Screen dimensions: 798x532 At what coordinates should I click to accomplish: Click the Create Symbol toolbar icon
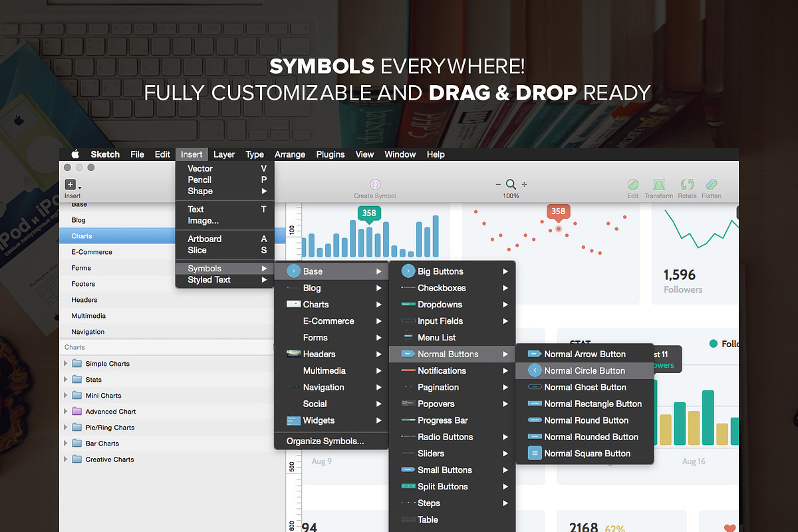(375, 184)
